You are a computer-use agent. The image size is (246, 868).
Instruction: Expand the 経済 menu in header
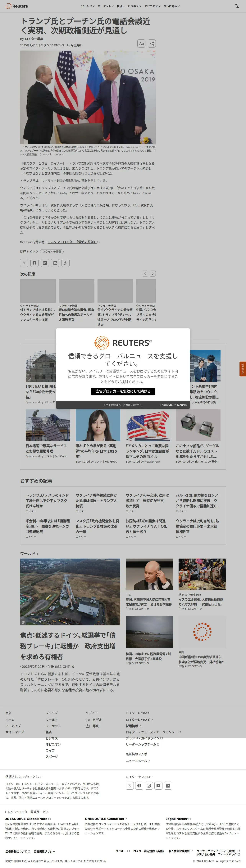click(x=121, y=6)
